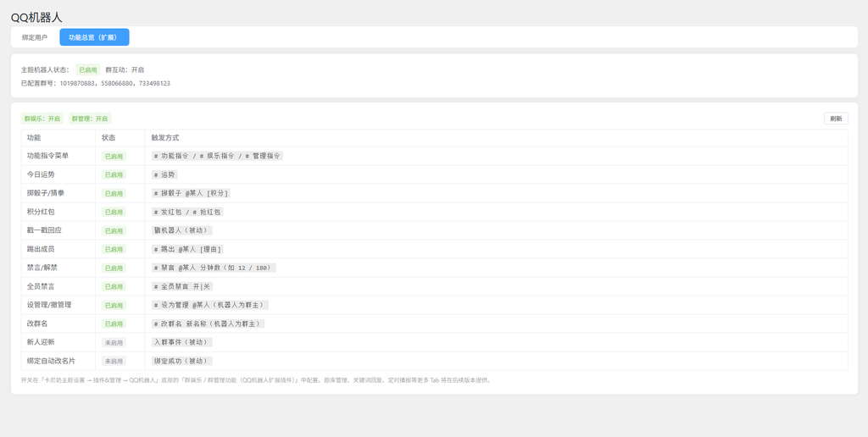
Task: Click the QQ机器人 page title
Action: tap(36, 17)
